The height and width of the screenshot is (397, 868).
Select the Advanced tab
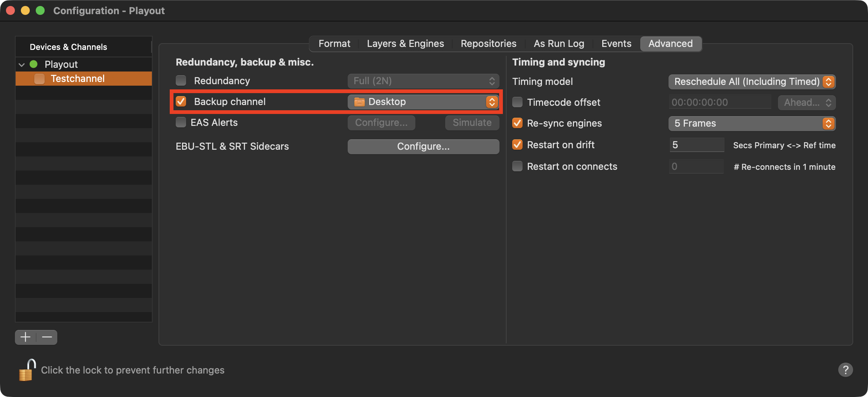670,44
